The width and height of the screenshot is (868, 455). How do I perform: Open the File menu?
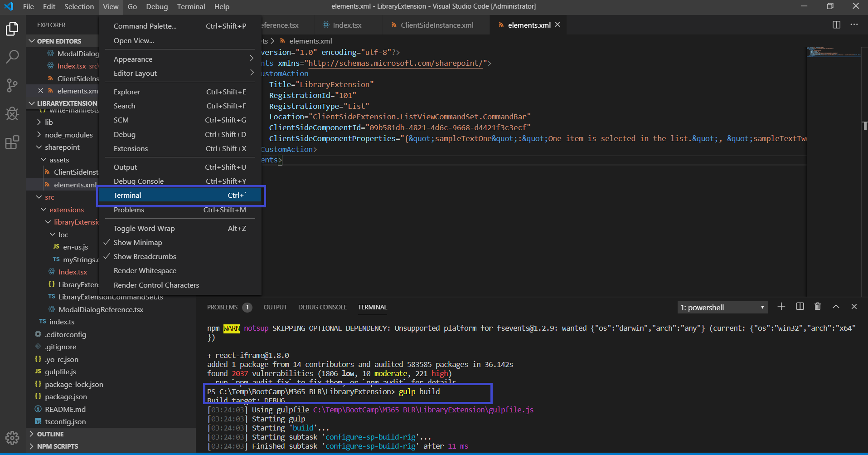click(x=28, y=6)
